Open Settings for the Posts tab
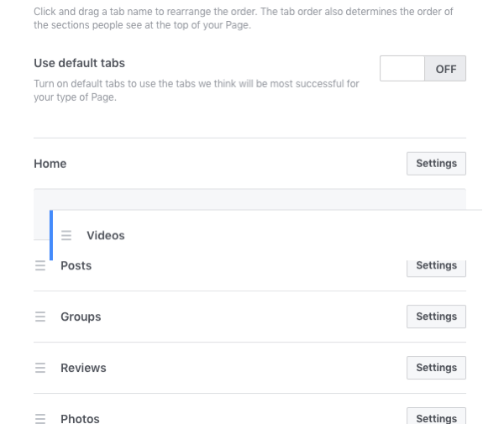This screenshot has height=424, width=504. [436, 267]
